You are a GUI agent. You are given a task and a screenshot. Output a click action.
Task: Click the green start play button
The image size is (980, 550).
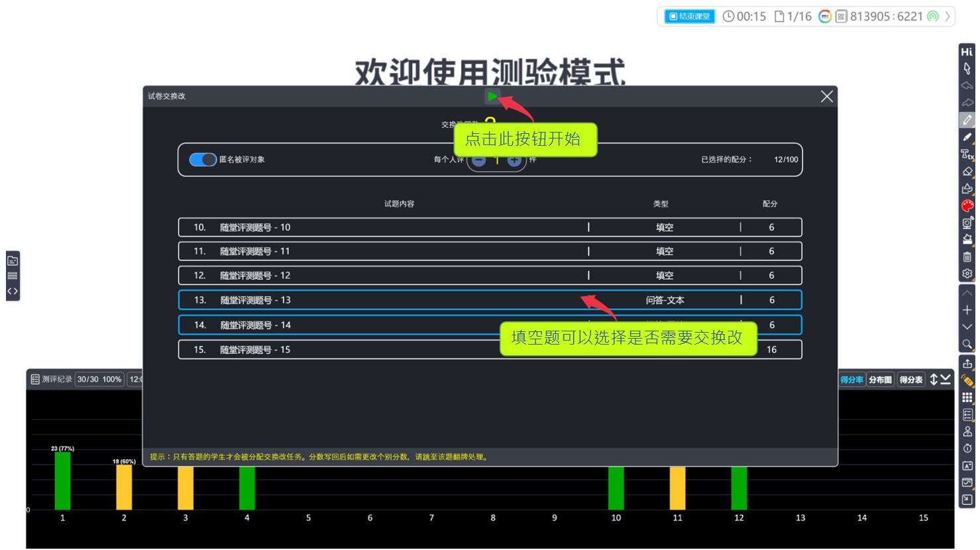point(492,97)
